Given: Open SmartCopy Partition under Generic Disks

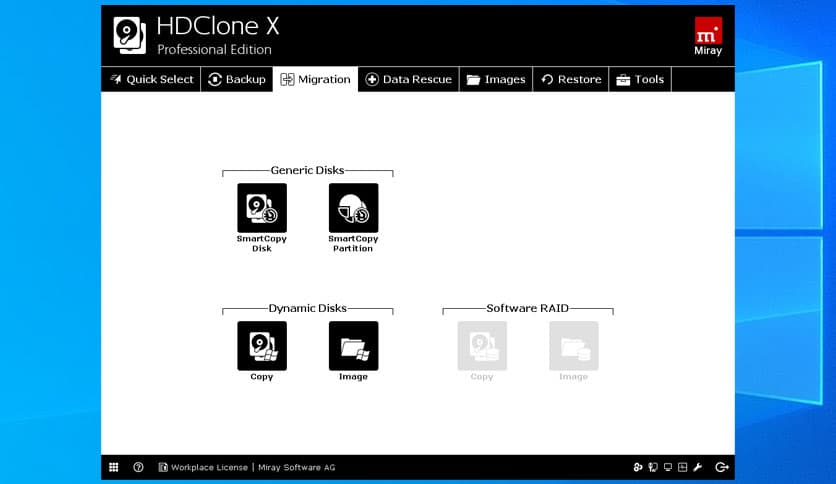Looking at the screenshot, I should tap(353, 208).
